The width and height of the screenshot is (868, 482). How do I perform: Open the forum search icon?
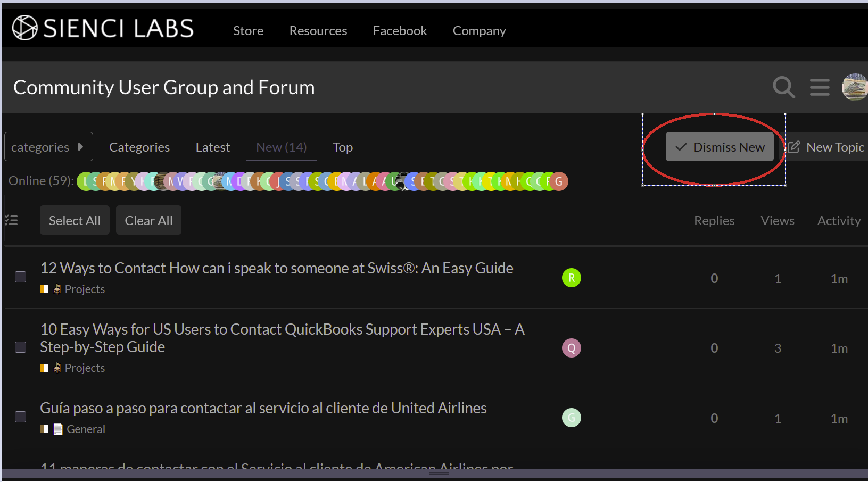[x=784, y=87]
